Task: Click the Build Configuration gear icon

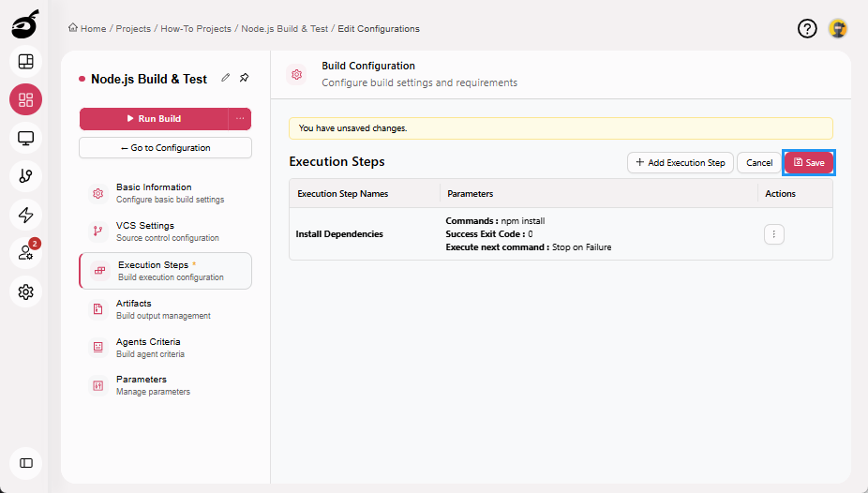Action: tap(297, 74)
